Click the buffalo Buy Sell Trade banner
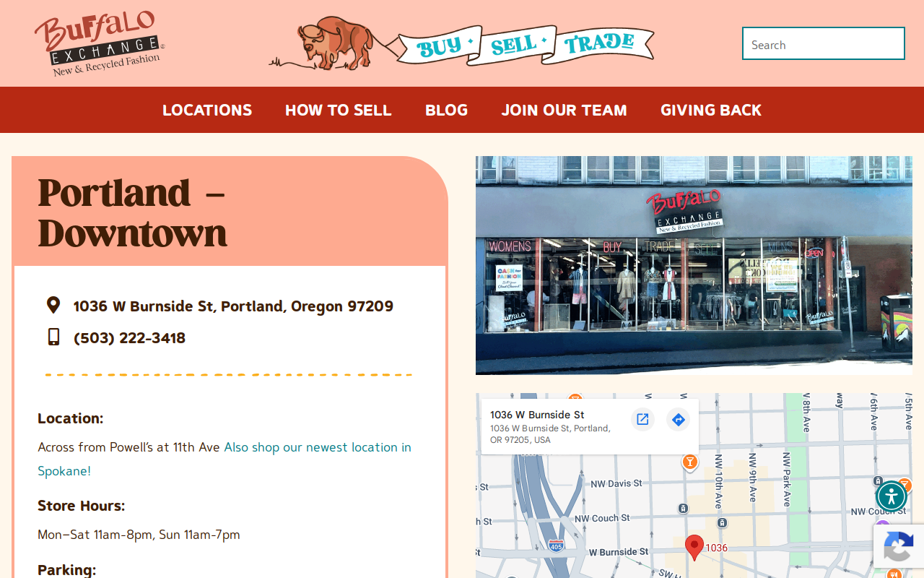 point(462,43)
